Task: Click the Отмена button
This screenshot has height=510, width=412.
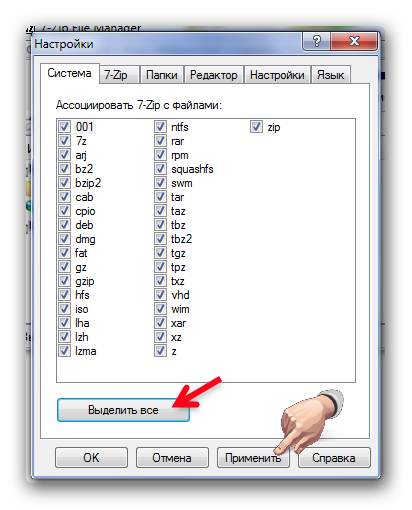Action: click(172, 457)
